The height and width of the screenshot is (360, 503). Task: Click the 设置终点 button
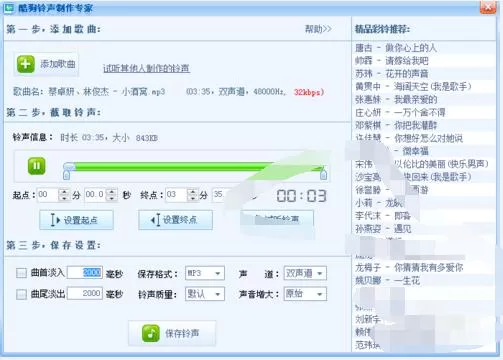(175, 220)
